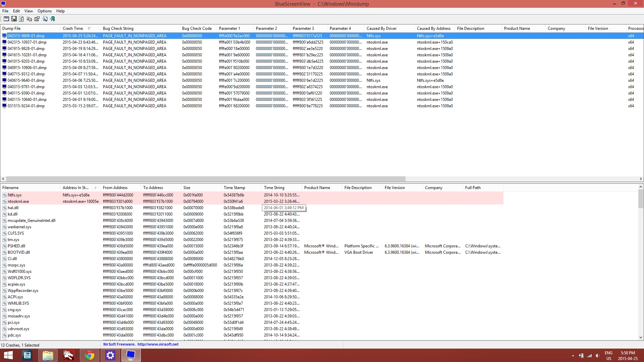Screen dimensions: 644x362
Task: Open Properties via the toolbar icon
Action: pyautogui.click(x=37, y=19)
